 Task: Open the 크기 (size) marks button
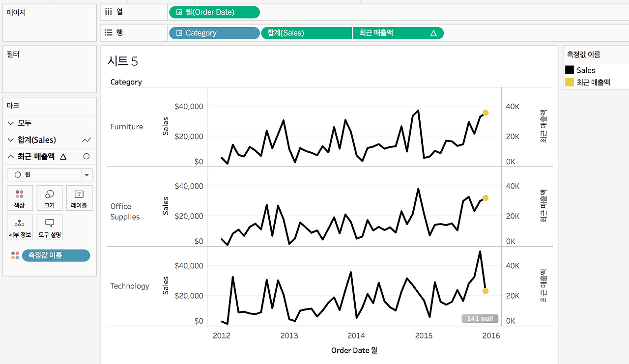pyautogui.click(x=50, y=198)
